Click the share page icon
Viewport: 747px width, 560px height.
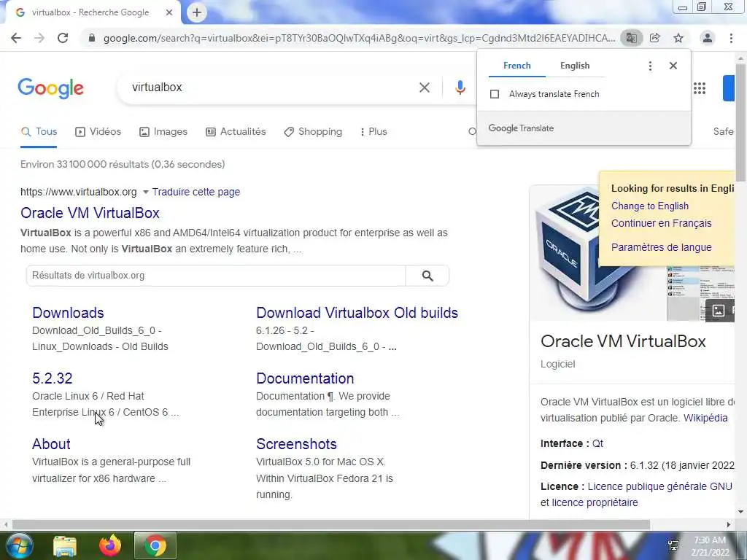(655, 38)
